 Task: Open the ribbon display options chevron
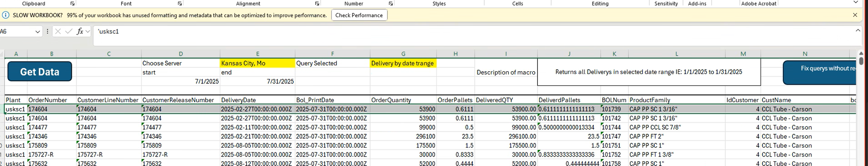(855, 3)
